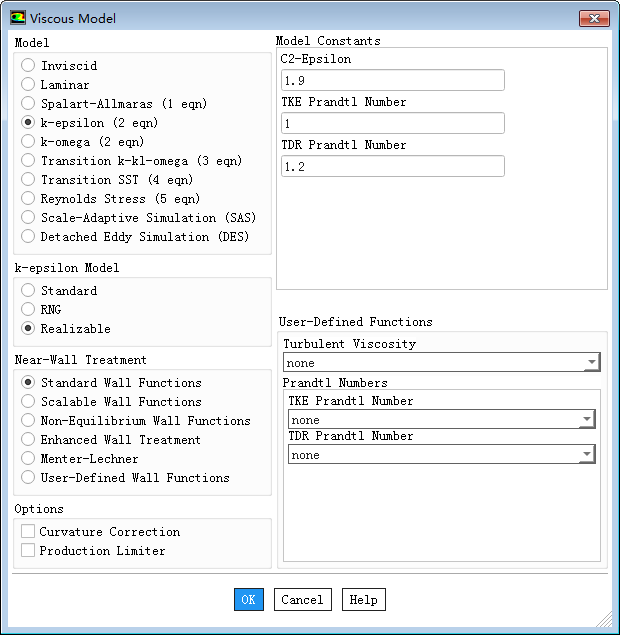
Task: Open the Help documentation button
Action: coord(364,599)
